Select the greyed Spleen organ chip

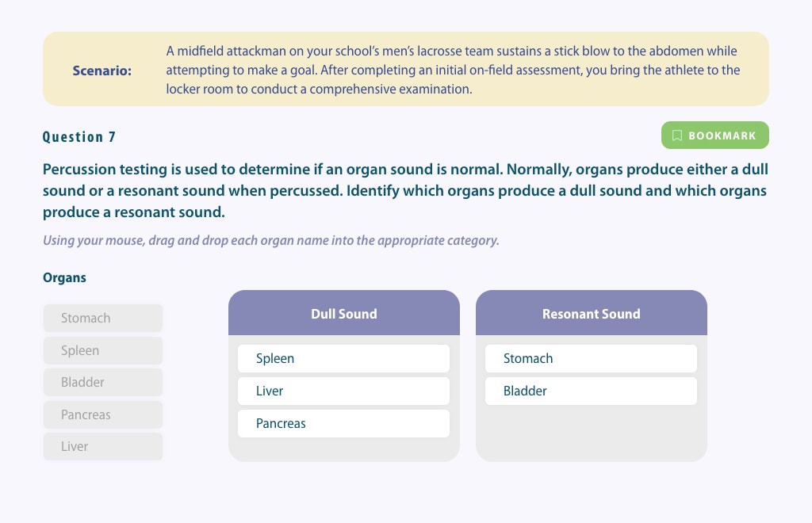[103, 351]
